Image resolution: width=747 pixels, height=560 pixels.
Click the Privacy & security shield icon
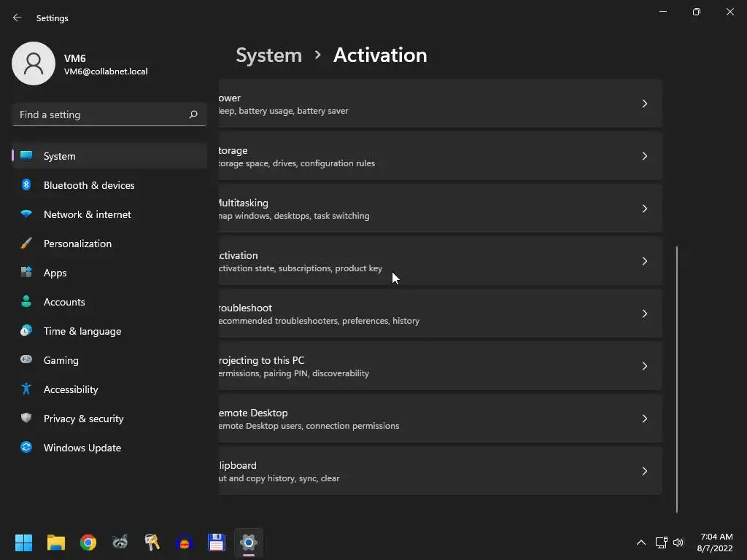[26, 419]
